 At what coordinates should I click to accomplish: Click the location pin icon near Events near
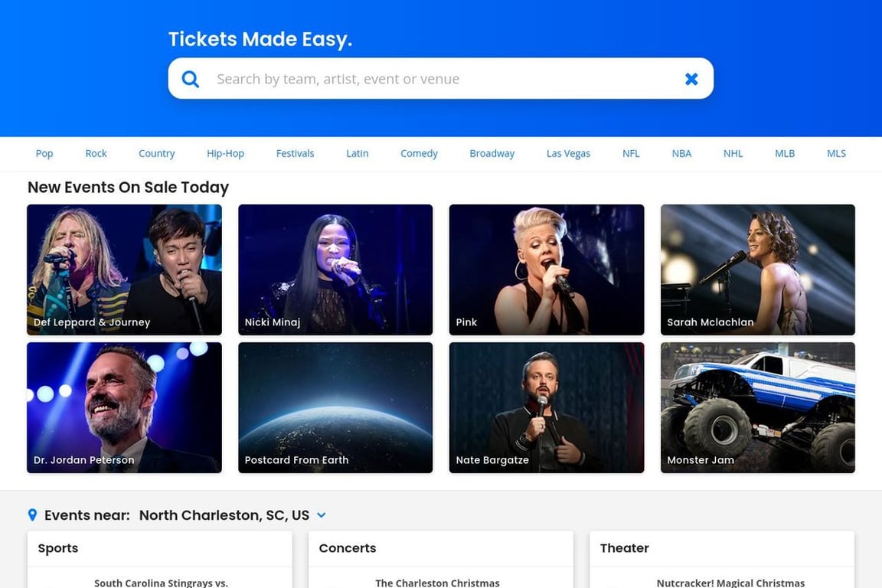(x=32, y=514)
